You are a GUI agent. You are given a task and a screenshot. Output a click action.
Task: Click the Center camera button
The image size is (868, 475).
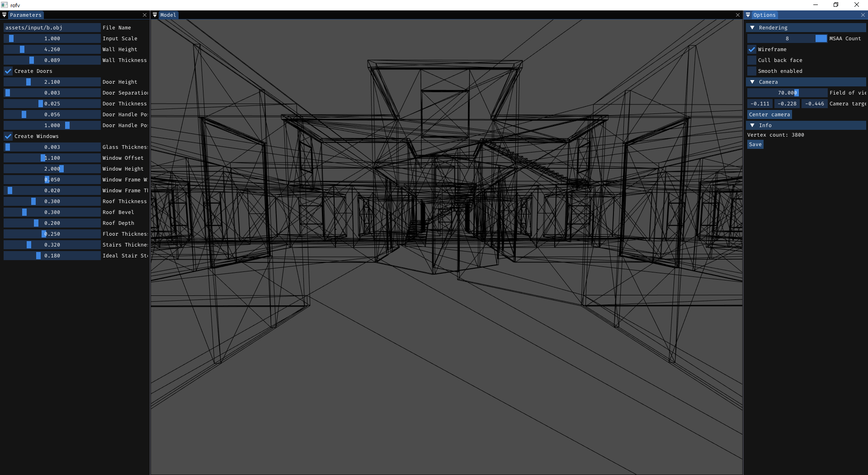[x=769, y=114]
